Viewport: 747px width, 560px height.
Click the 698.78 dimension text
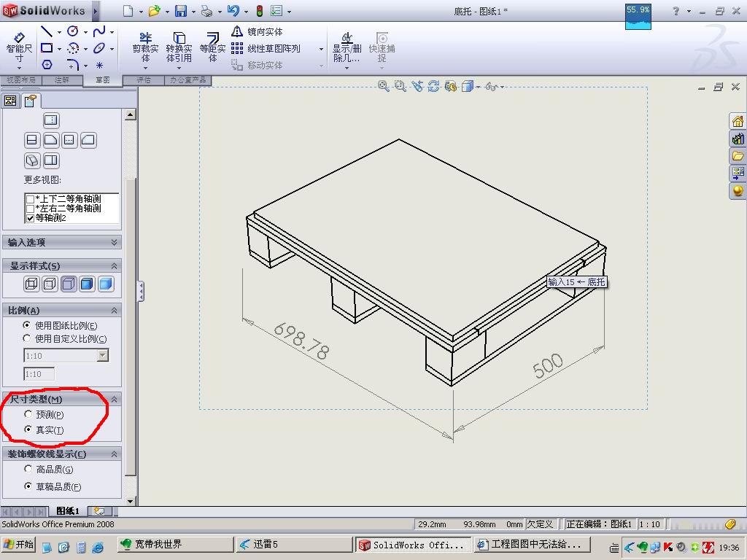pyautogui.click(x=301, y=341)
